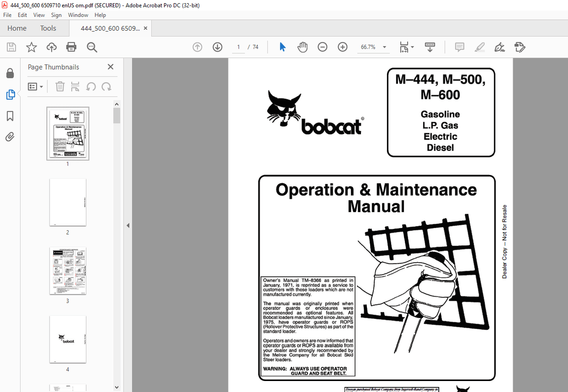
Task: Print the document
Action: click(x=72, y=47)
